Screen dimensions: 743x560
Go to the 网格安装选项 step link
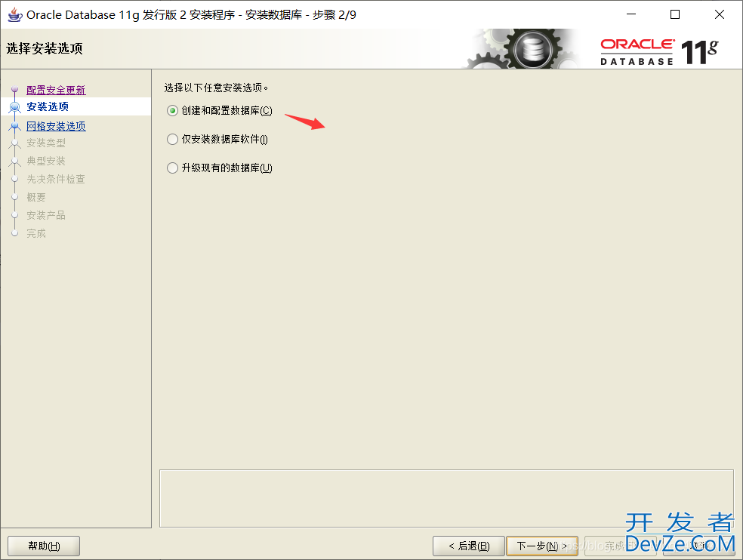(56, 126)
